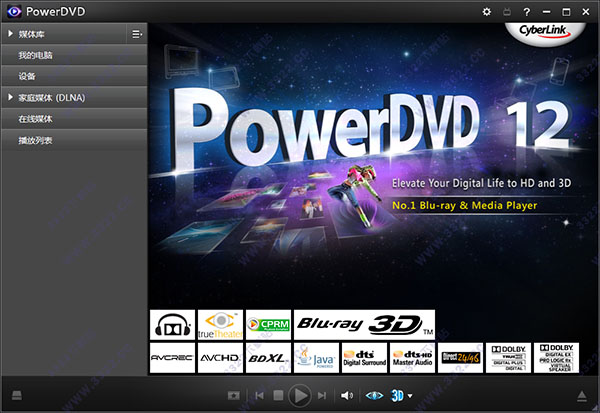
Task: Enable 3D playback with the 3D icon
Action: [x=397, y=395]
